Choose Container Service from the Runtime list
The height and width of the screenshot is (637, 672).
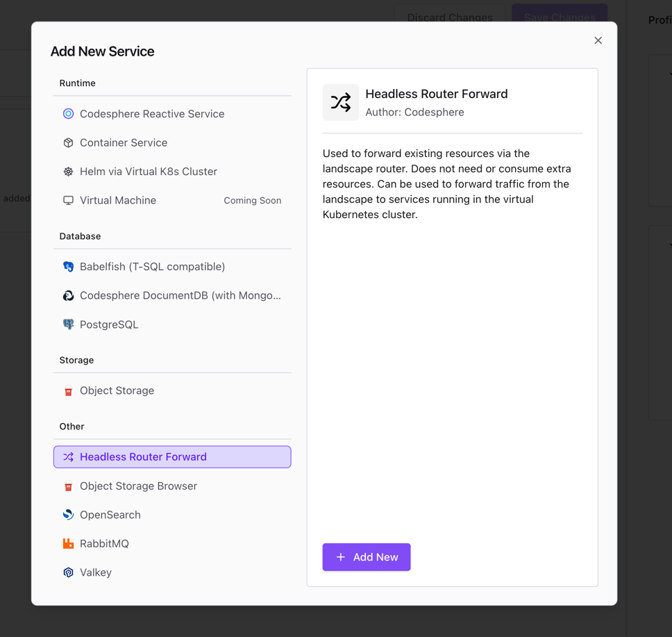(172, 143)
